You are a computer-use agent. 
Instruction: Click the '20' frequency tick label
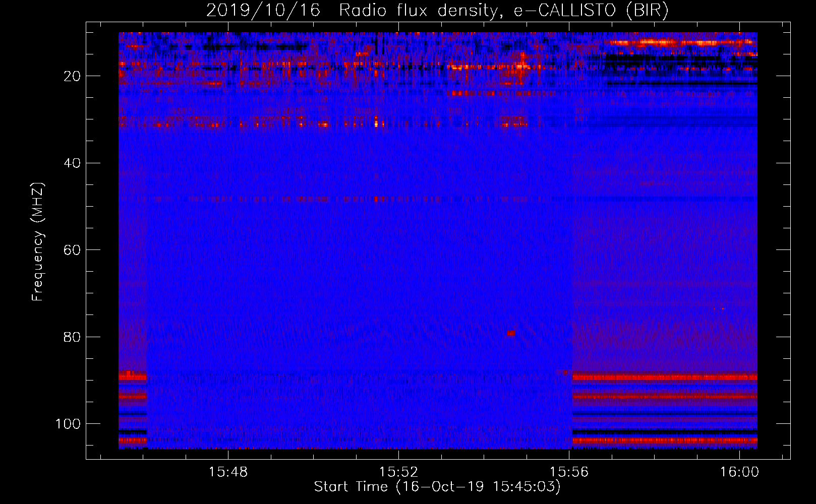(73, 76)
